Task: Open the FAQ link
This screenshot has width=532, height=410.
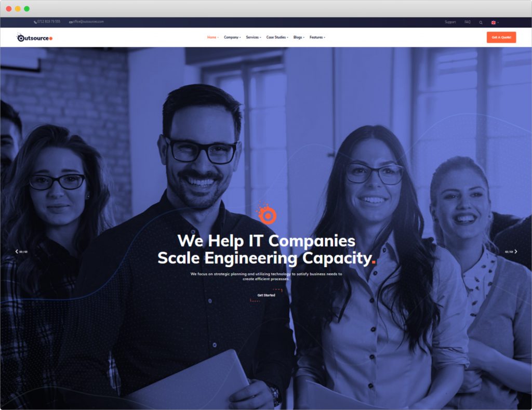Action: coord(468,22)
